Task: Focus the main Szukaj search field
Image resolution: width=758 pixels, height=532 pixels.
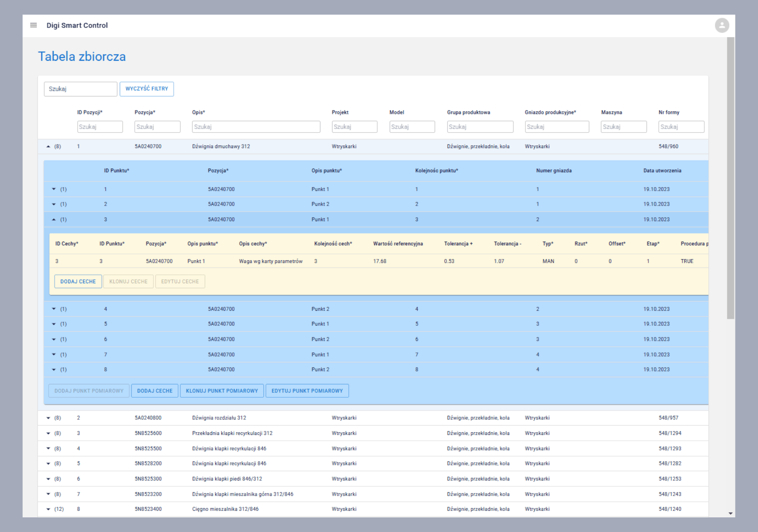Action: (x=80, y=89)
